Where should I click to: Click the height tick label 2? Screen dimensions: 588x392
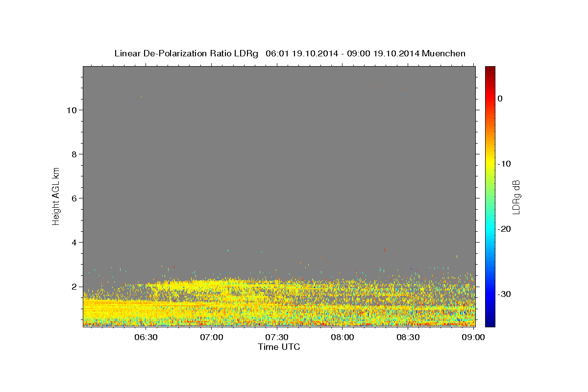(73, 286)
